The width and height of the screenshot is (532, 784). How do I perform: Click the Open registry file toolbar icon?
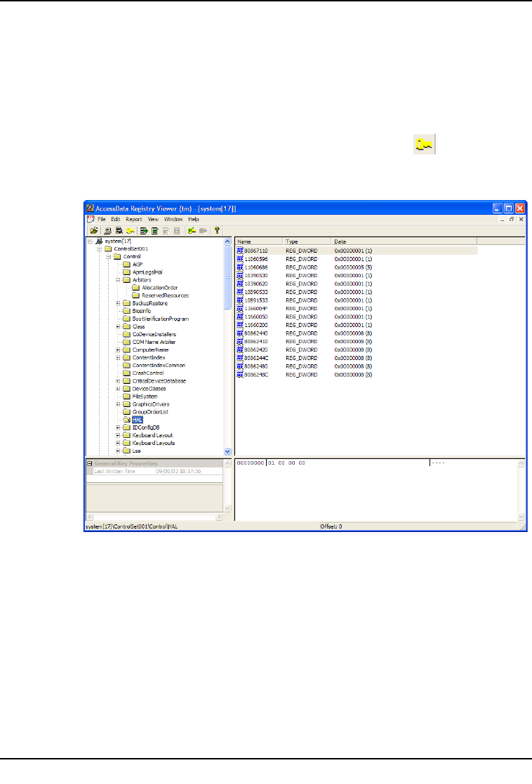(x=94, y=230)
